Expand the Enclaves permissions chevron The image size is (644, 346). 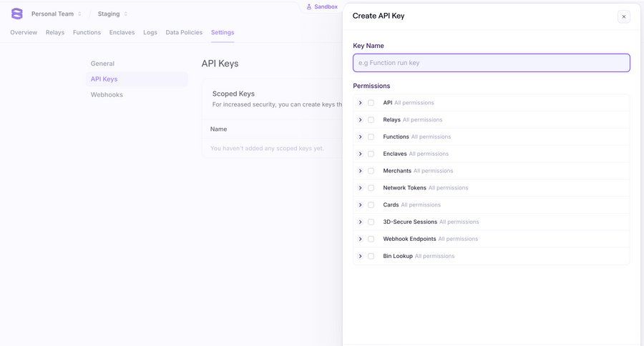(x=360, y=154)
